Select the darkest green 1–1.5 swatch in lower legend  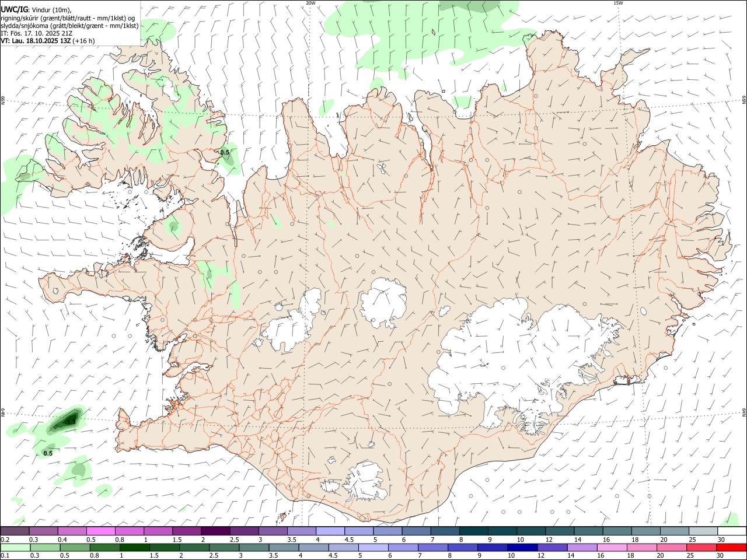tap(134, 547)
